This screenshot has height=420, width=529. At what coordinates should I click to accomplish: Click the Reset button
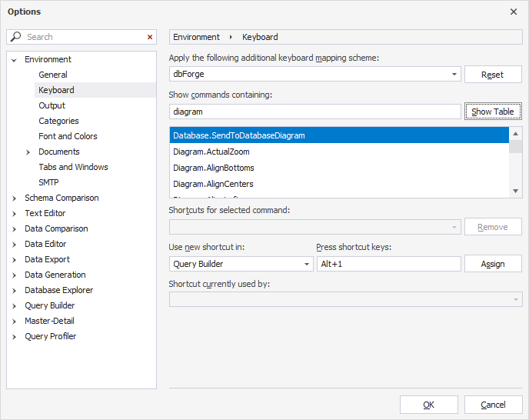point(493,75)
